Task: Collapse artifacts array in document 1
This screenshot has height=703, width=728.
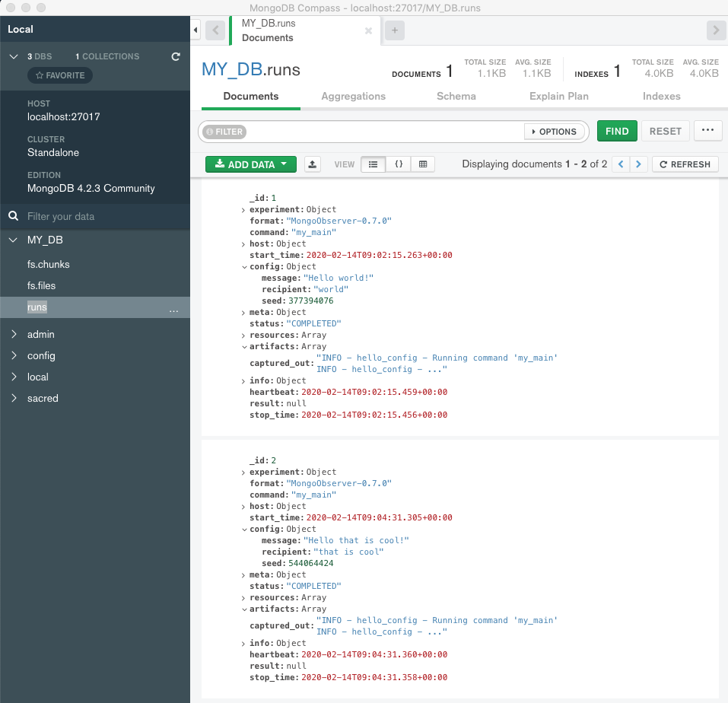Action: click(x=244, y=347)
